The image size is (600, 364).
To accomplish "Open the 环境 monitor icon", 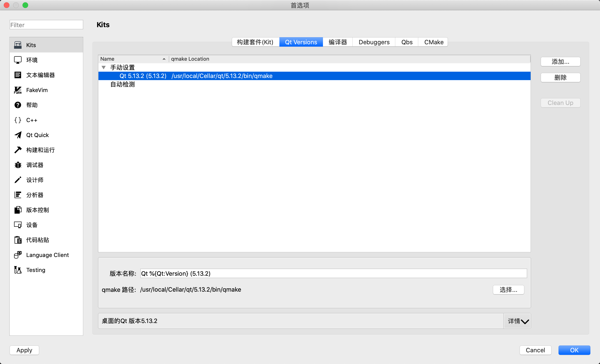I will (x=18, y=60).
